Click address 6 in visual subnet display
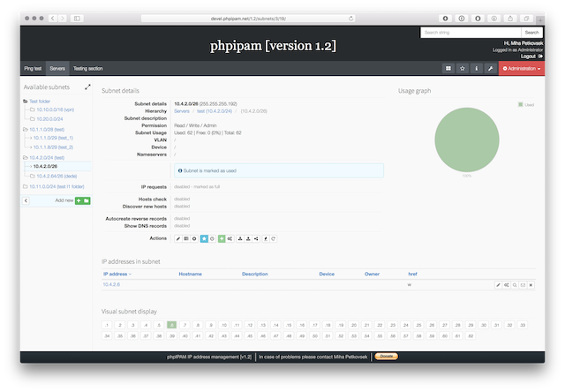This screenshot has height=392, width=565. (x=171, y=325)
